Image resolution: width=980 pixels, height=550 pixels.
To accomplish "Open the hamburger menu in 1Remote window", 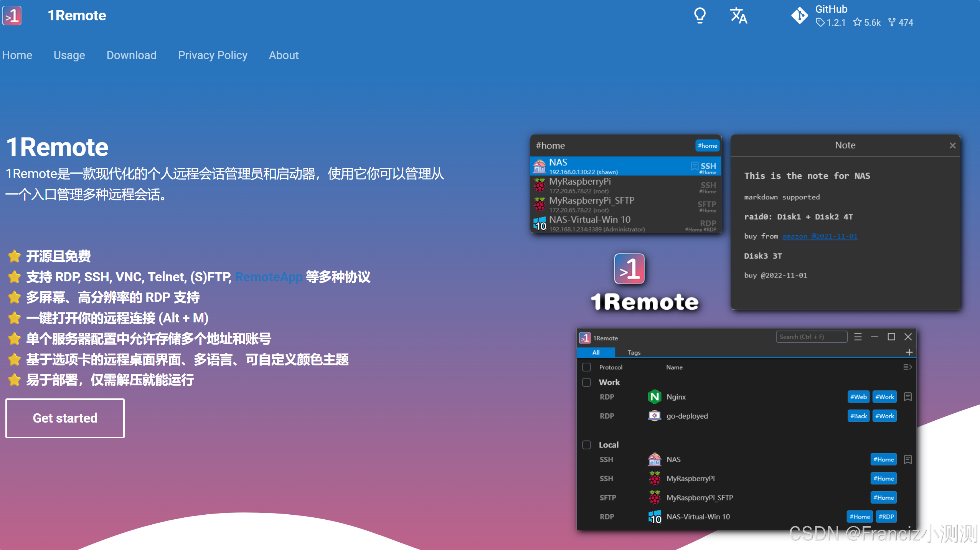I will point(858,337).
